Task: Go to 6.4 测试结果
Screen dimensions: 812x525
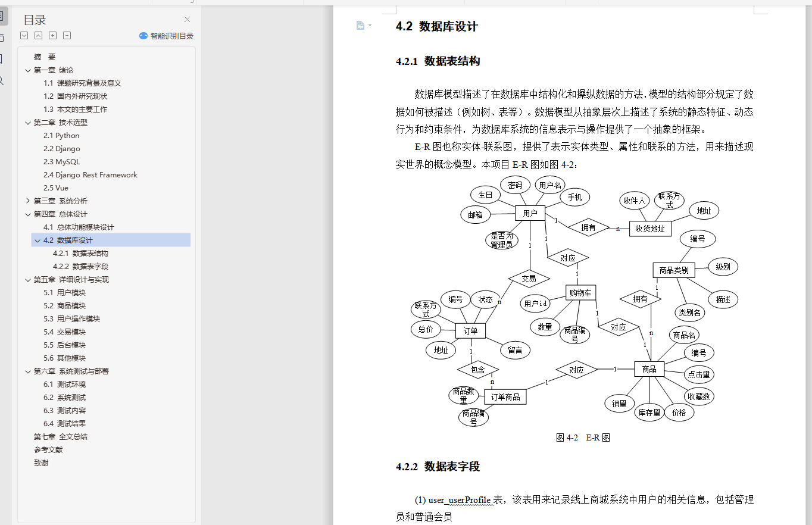Action: [64, 424]
